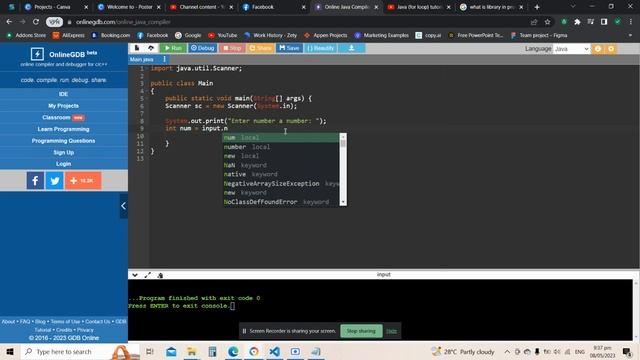The height and width of the screenshot is (360, 640).
Task: Switch to Java (for loop) YouTube tab
Action: tap(418, 7)
